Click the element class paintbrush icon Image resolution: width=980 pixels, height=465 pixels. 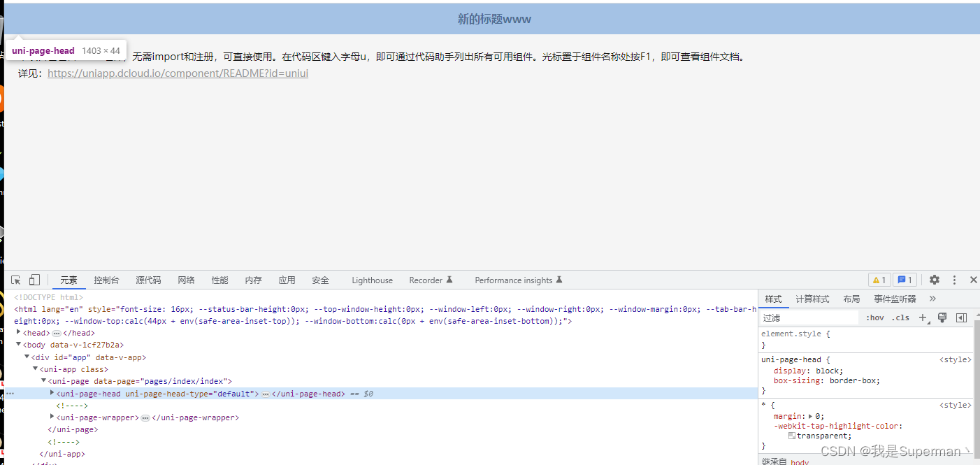click(x=942, y=317)
